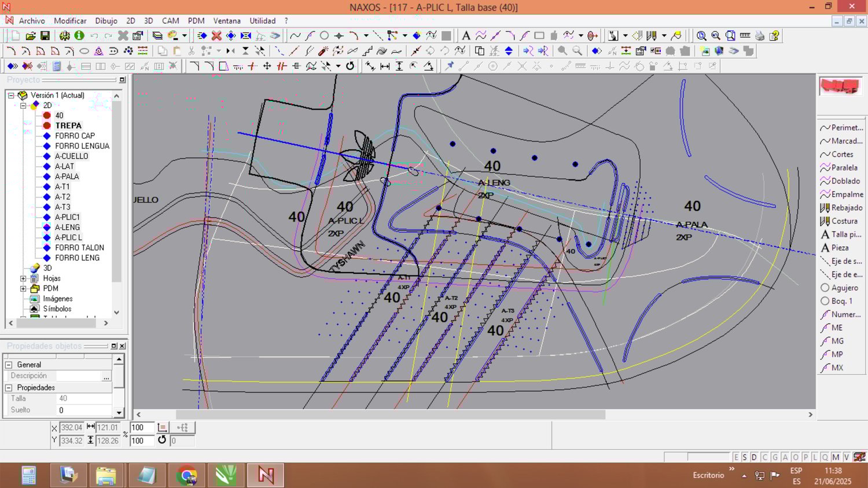Toggle the D indicator in status bar
Screen dimensions: 868x488
coord(754,457)
